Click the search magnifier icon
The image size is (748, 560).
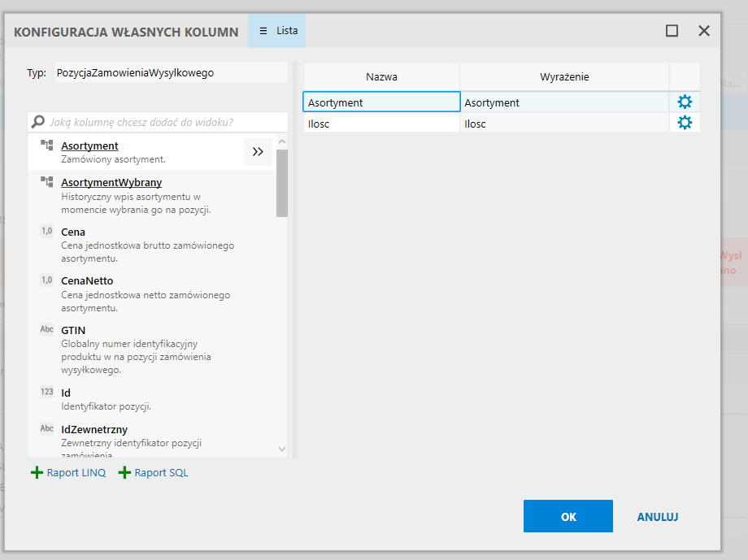pyautogui.click(x=37, y=122)
